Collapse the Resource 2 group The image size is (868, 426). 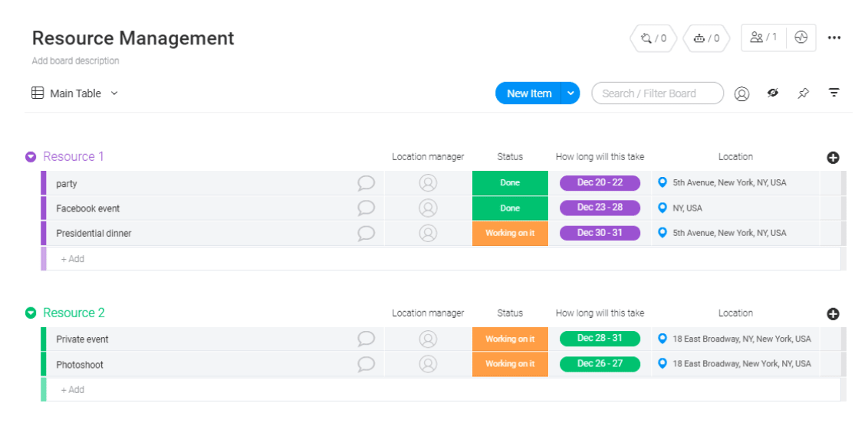[x=31, y=313]
